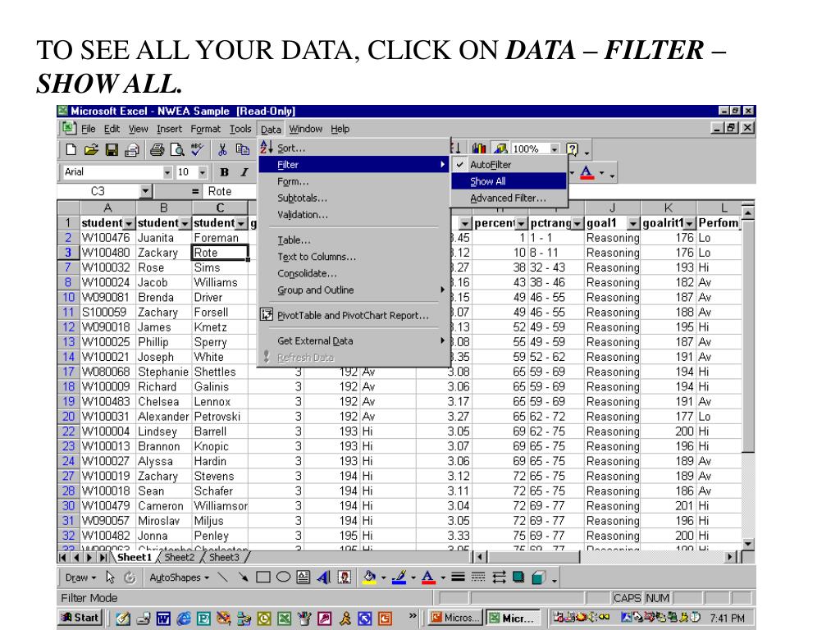Open filter dropdown on the pctrang header
Screen dimensions: 840x630
[x=577, y=223]
